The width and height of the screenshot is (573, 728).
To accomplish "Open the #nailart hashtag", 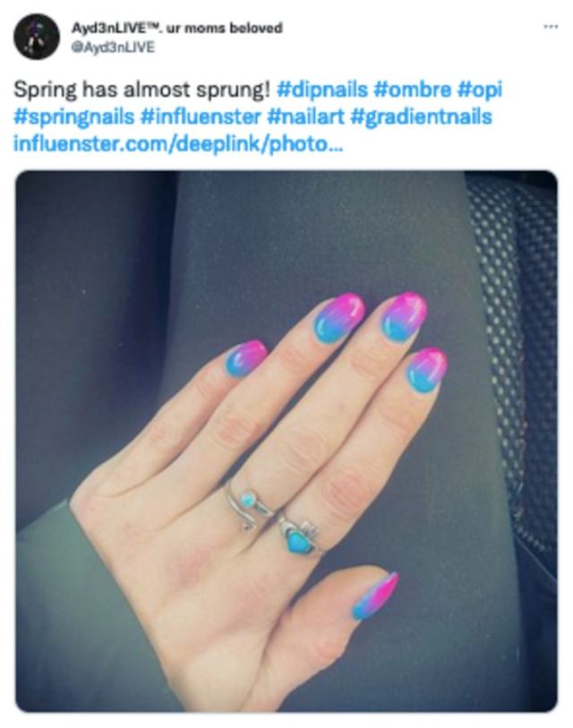I will tap(305, 116).
